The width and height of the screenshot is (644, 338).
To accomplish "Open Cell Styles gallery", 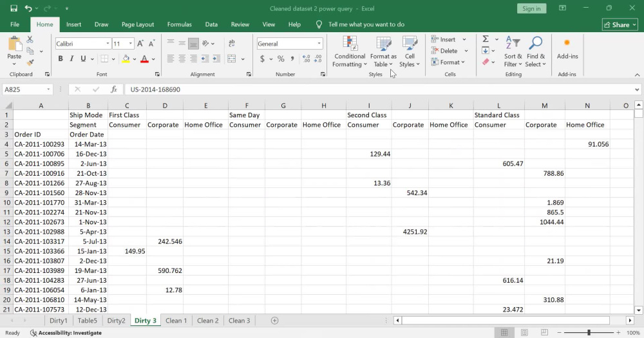I will [x=410, y=52].
